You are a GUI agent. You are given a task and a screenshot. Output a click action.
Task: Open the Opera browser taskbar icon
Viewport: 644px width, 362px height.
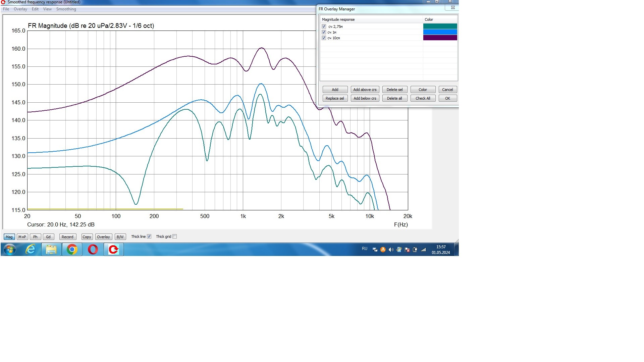coord(93,250)
